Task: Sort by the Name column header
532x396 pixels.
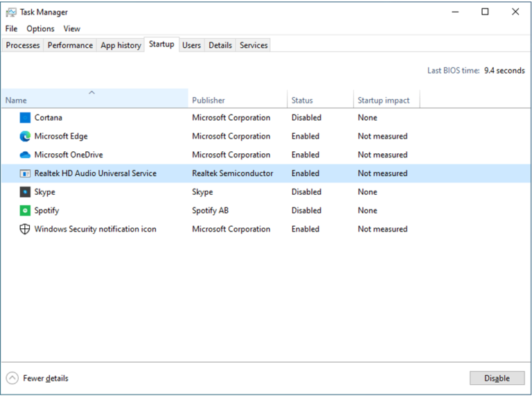Action: (x=94, y=98)
